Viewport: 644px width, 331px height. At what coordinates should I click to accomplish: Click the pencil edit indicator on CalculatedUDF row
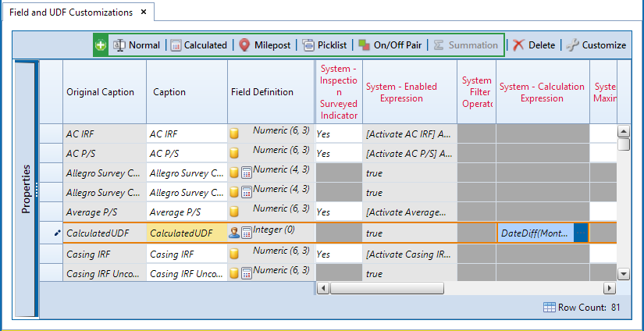click(57, 233)
